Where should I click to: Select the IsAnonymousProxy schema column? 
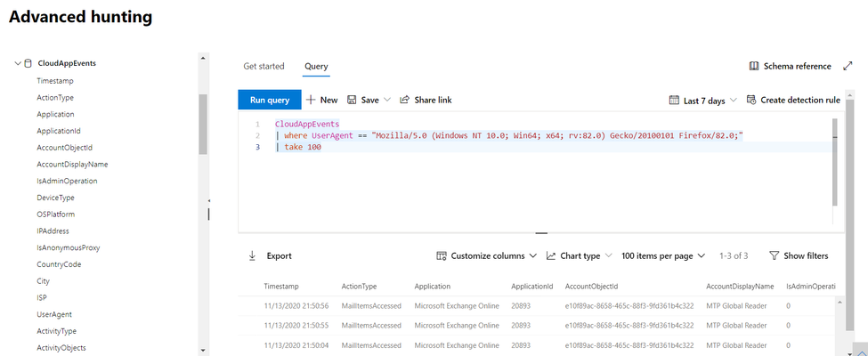click(68, 247)
